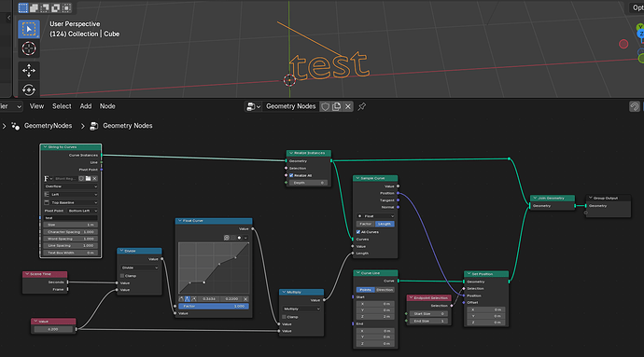Image resolution: width=644 pixels, height=357 pixels.
Task: Open the Overflow dropdown in String to Curves
Action: [x=71, y=186]
